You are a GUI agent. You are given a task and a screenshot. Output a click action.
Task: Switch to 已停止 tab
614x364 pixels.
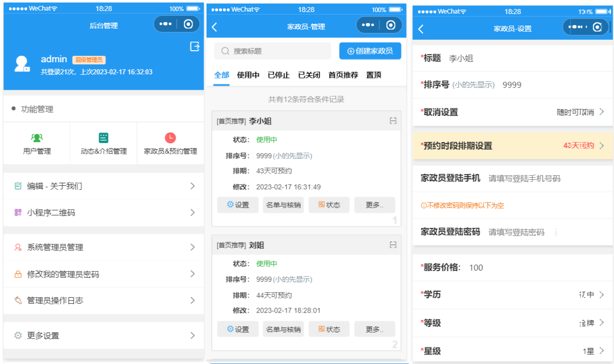pyautogui.click(x=279, y=75)
